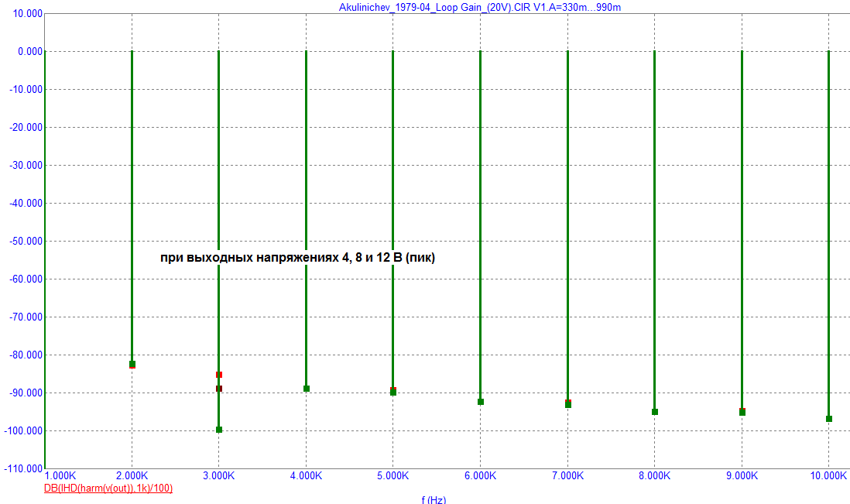Click the 0.000 y-axis label
Screen dimensions: 850x504
point(30,51)
